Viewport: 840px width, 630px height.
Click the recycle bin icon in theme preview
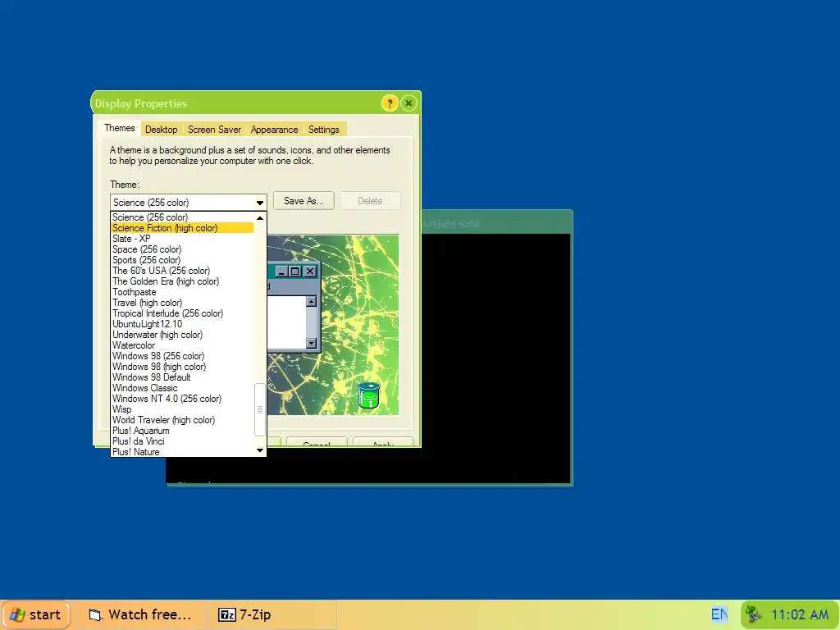pyautogui.click(x=368, y=395)
